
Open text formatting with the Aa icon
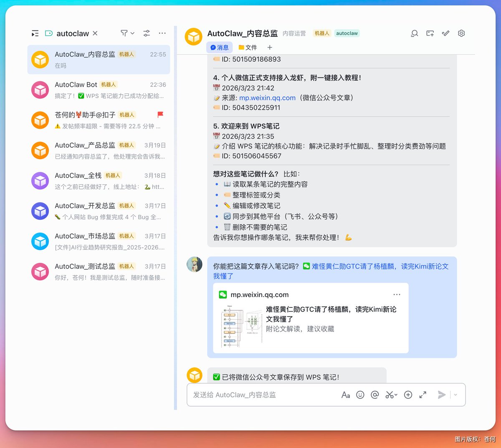(x=345, y=395)
